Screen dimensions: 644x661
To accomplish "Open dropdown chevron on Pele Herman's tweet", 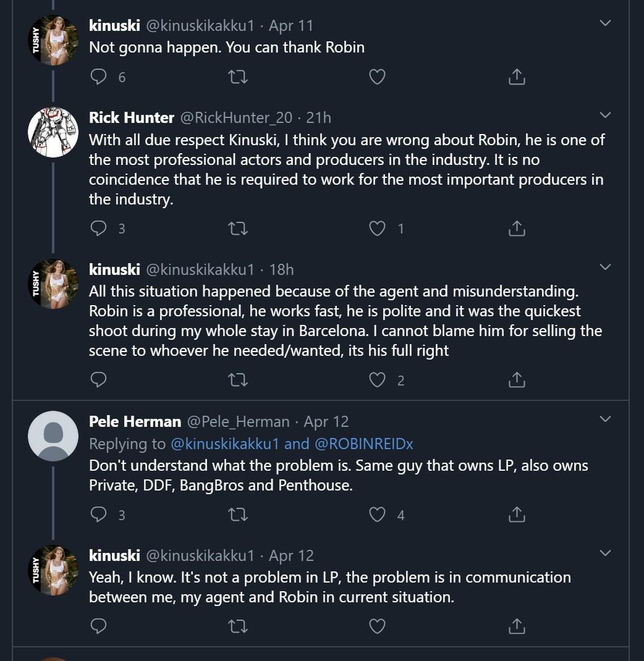I will tap(606, 419).
